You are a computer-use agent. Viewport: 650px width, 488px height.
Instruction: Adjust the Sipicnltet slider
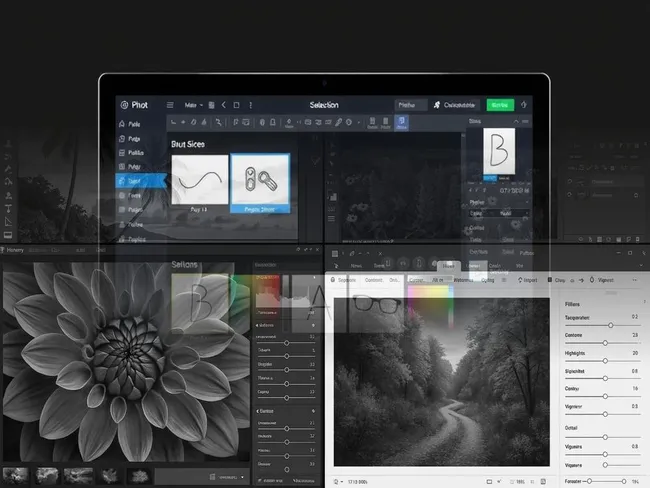pyautogui.click(x=605, y=378)
